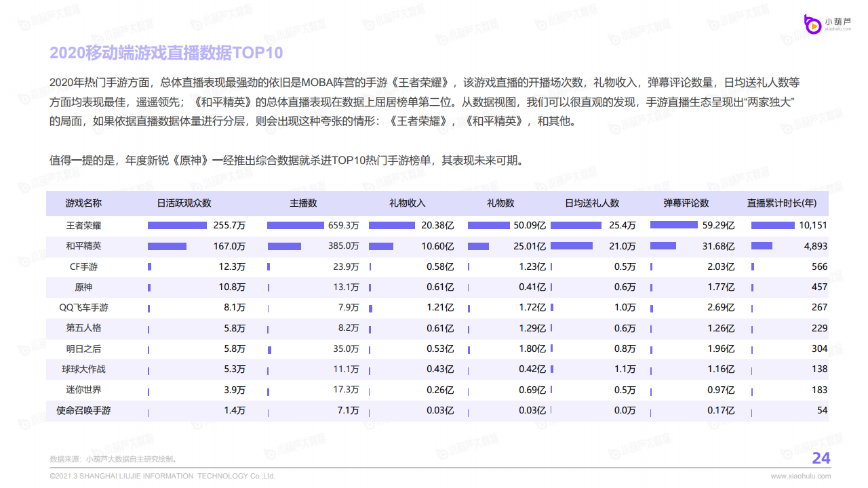The width and height of the screenshot is (868, 488).
Task: Click the 10,151 cumulative duration bar
Action: pyautogui.click(x=772, y=225)
